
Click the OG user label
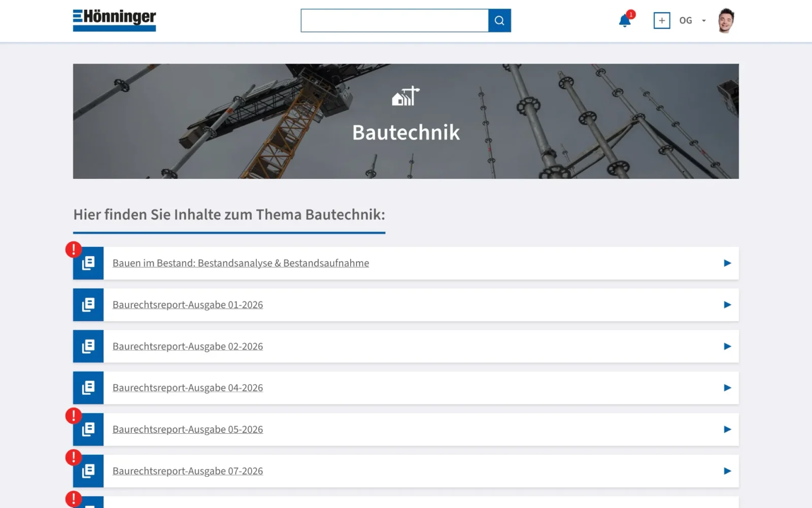686,21
